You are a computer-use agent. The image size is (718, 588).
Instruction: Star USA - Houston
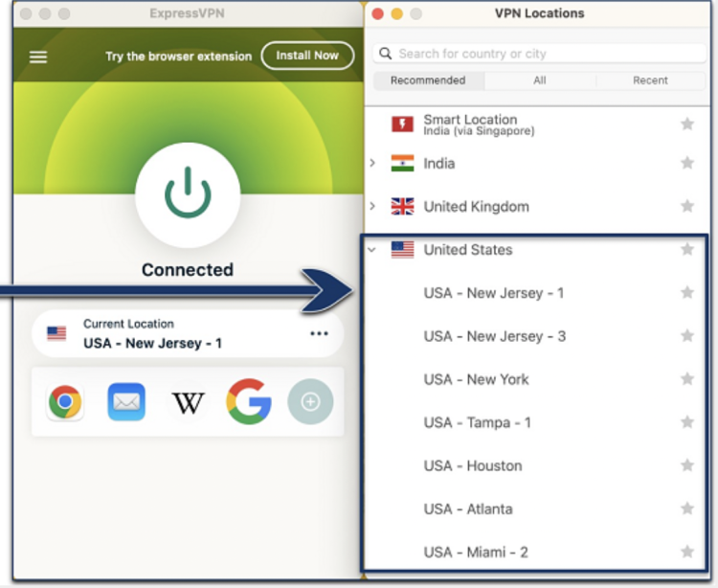687,465
